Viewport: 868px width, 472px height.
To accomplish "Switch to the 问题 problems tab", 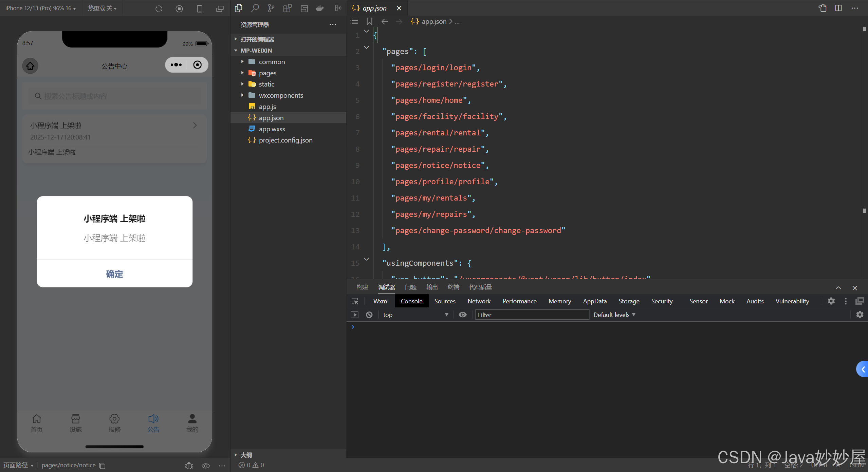I will pos(410,287).
